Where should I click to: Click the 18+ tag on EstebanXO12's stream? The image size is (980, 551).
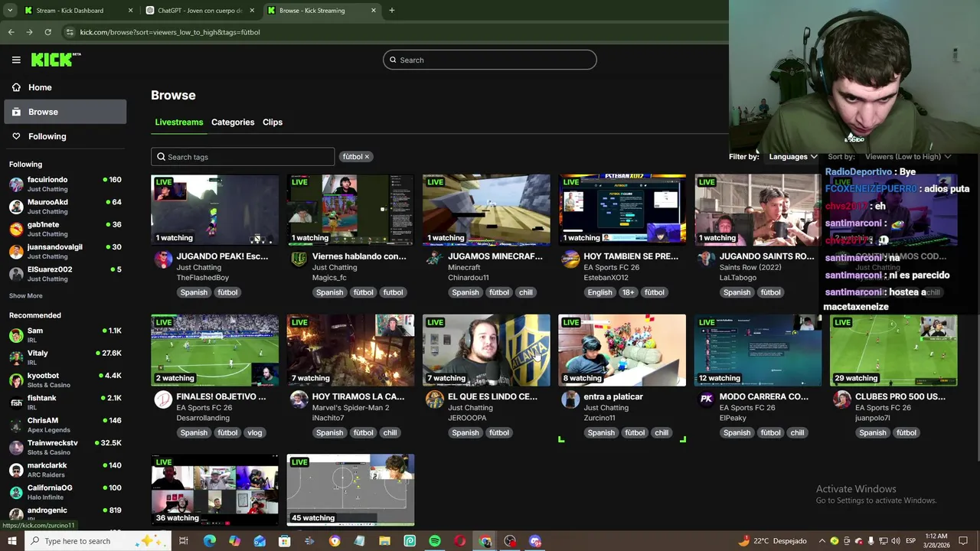pos(629,292)
